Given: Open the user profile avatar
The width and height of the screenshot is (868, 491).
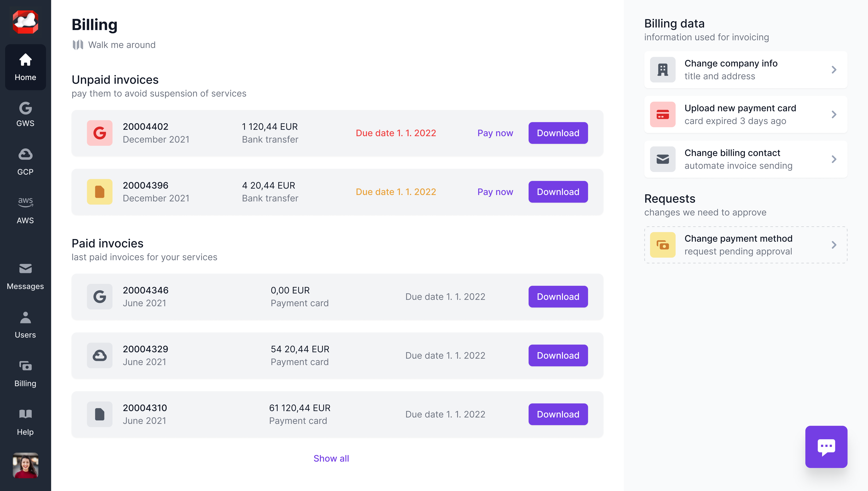Looking at the screenshot, I should 25,465.
